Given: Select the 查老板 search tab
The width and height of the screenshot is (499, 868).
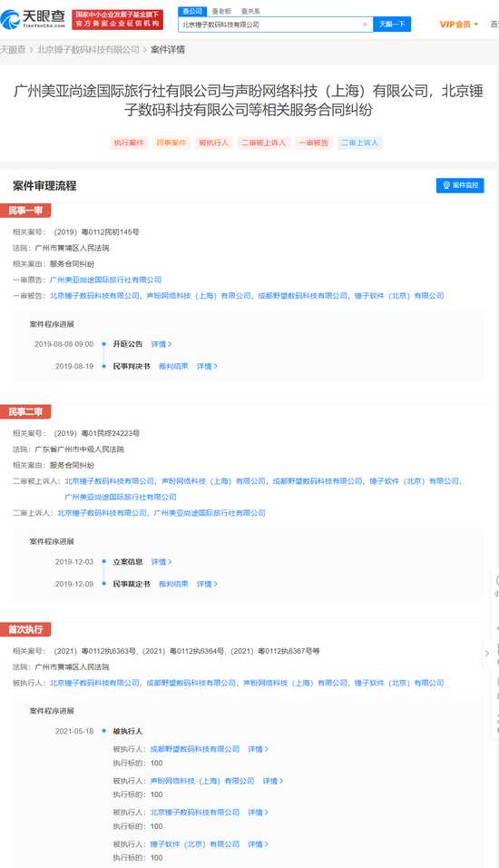Looking at the screenshot, I should 222,11.
